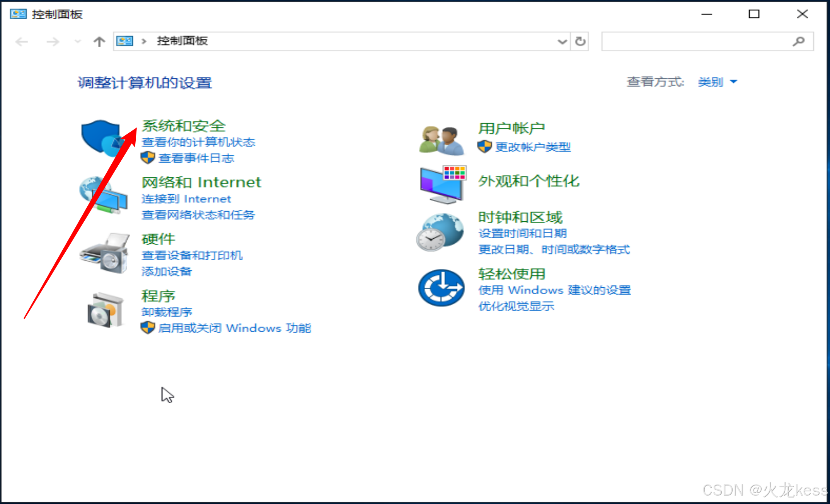The width and height of the screenshot is (830, 504).
Task: Click the Programs disc box icon
Action: pyautogui.click(x=105, y=311)
